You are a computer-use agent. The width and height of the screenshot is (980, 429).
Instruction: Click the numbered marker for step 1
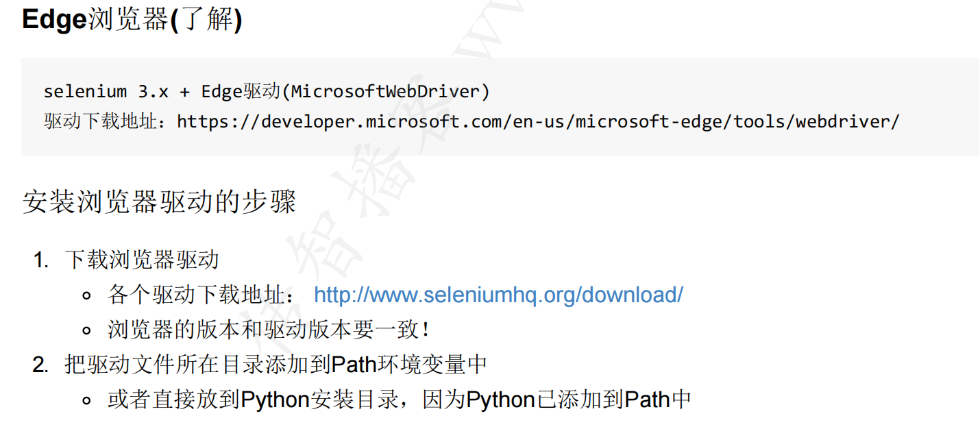tap(41, 260)
